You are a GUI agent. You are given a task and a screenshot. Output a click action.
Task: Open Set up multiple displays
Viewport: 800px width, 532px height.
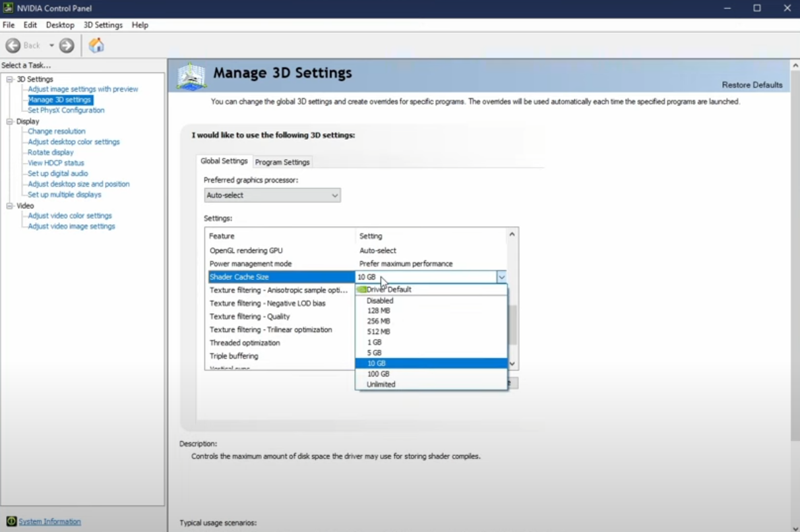65,194
